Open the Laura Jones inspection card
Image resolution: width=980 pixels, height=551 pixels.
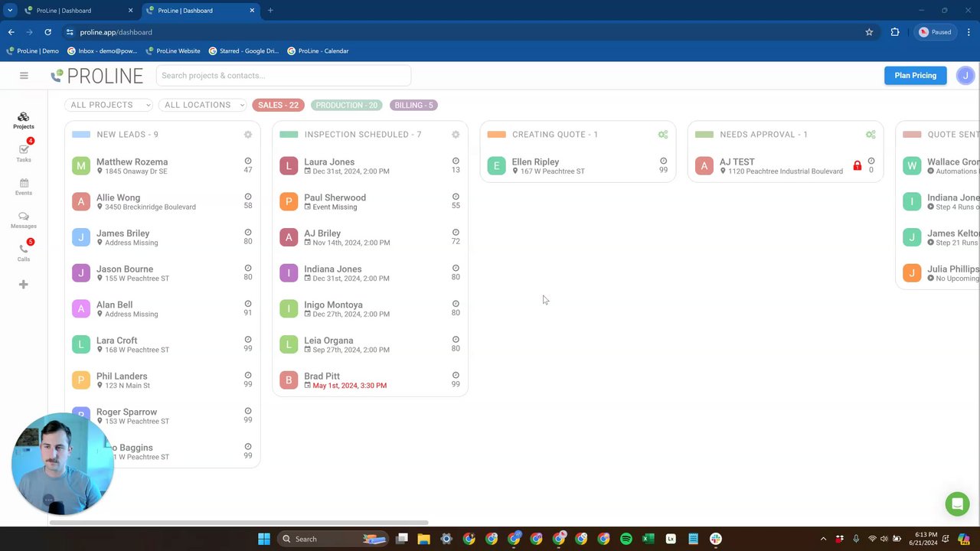pyautogui.click(x=370, y=165)
